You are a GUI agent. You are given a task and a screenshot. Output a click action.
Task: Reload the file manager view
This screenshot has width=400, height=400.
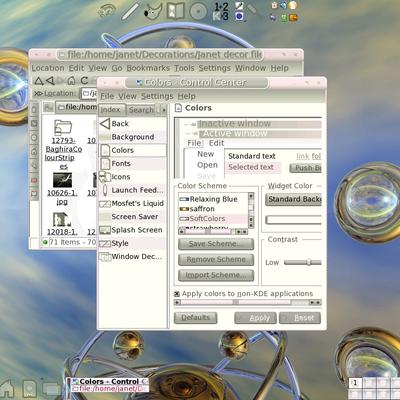tap(84, 81)
